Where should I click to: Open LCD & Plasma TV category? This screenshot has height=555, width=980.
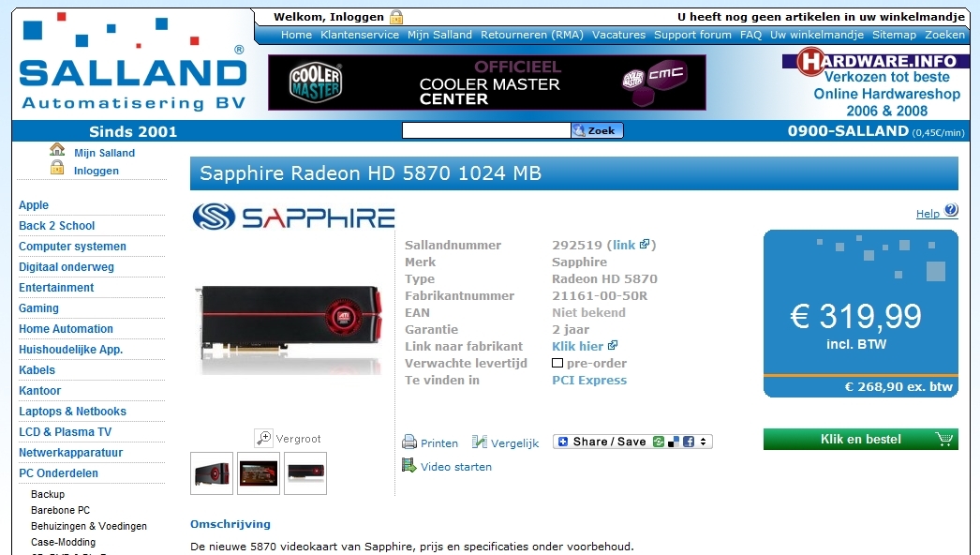tap(65, 432)
